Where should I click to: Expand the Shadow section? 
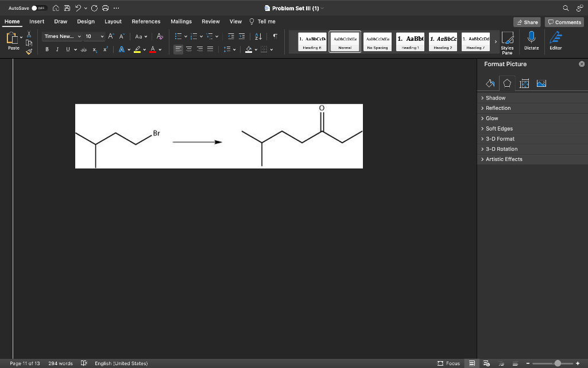pos(496,98)
